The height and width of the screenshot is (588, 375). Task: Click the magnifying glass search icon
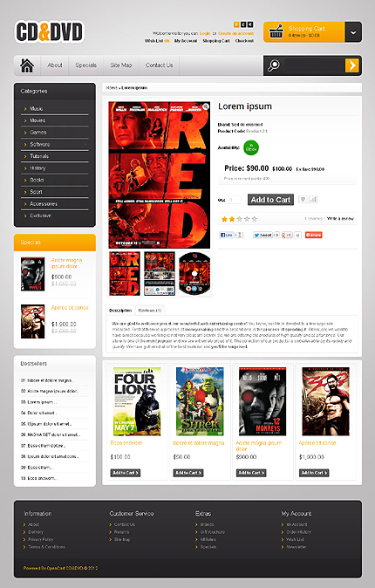pyautogui.click(x=273, y=65)
